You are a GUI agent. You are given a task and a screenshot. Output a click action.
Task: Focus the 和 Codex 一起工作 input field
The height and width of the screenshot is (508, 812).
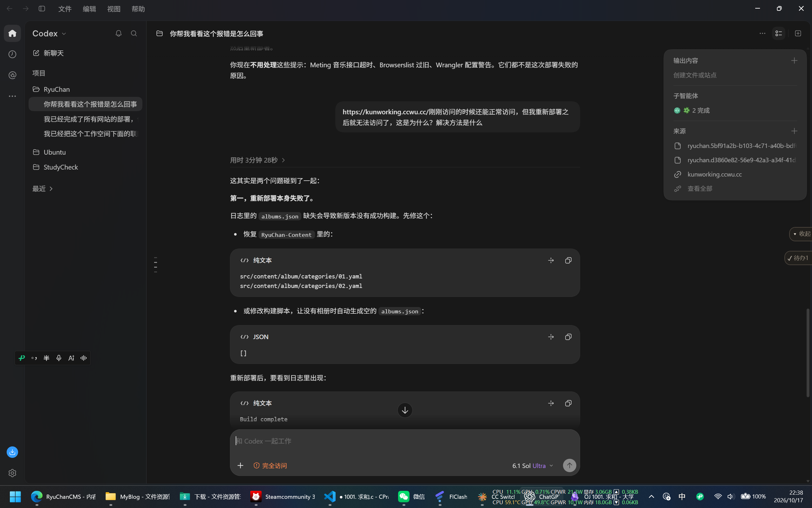point(405,441)
